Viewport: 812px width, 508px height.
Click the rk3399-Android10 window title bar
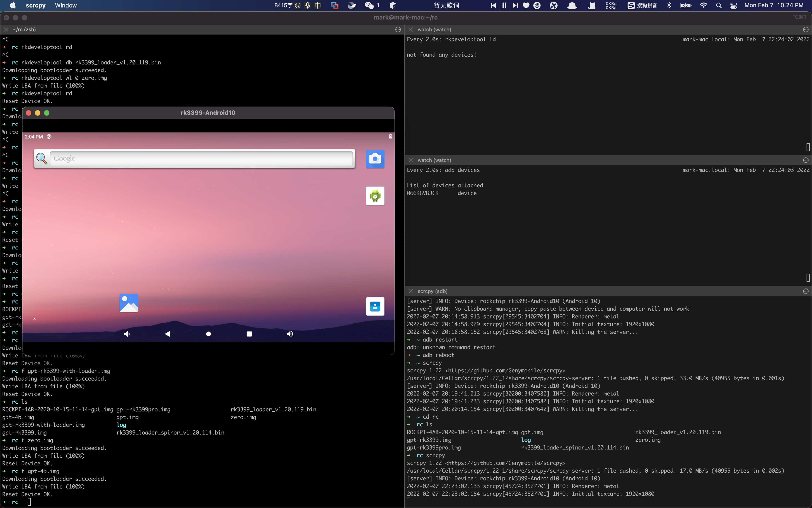(208, 113)
